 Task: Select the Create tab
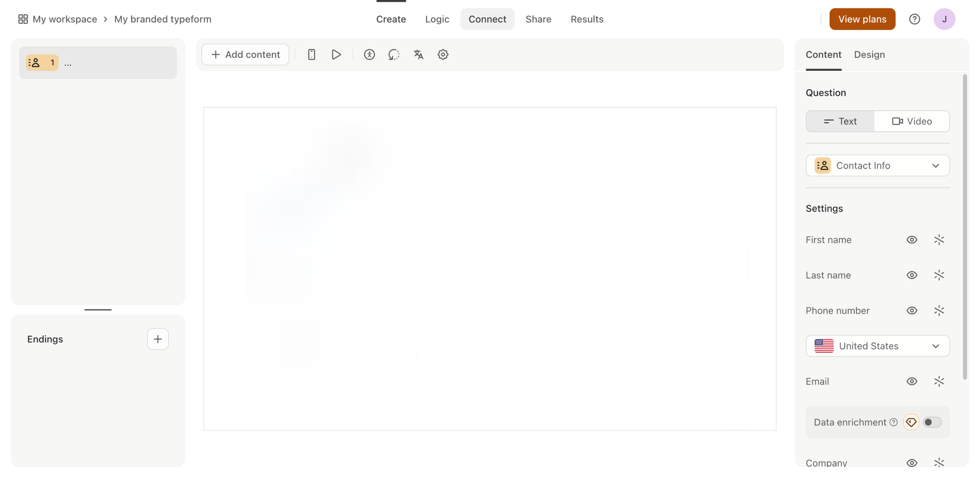coord(390,19)
